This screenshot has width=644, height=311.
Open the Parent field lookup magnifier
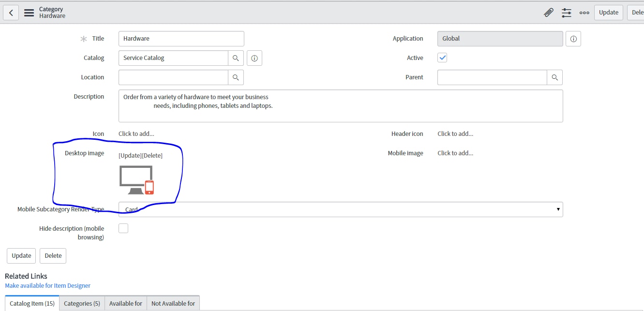pyautogui.click(x=554, y=77)
